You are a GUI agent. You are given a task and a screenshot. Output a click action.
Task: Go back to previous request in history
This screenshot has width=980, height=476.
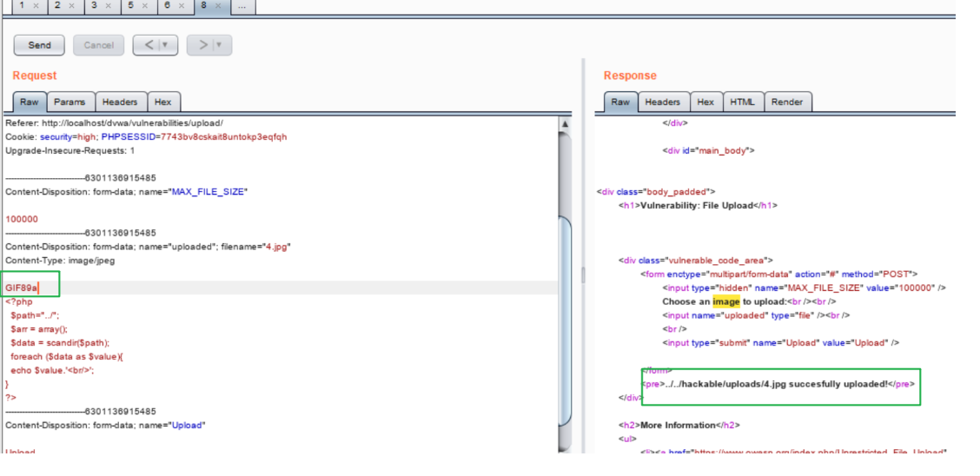[x=147, y=45]
